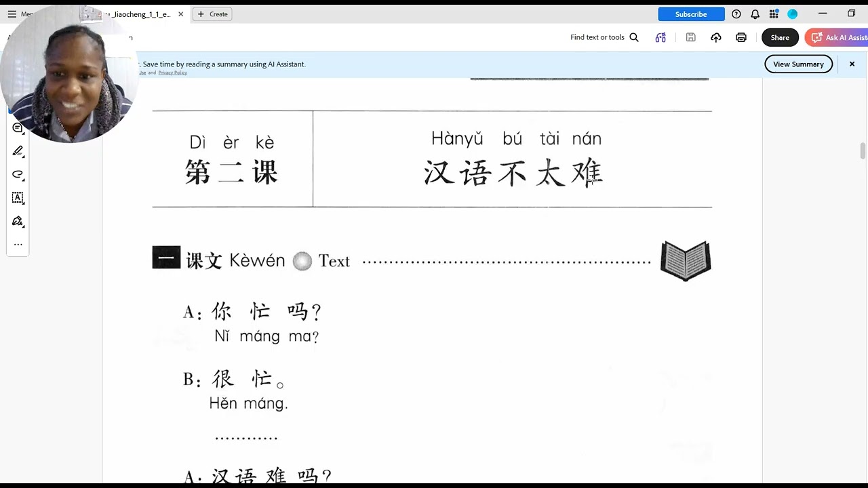868x488 pixels.
Task: Switch to the Jiaocheng_1_1 document tab
Action: point(139,14)
